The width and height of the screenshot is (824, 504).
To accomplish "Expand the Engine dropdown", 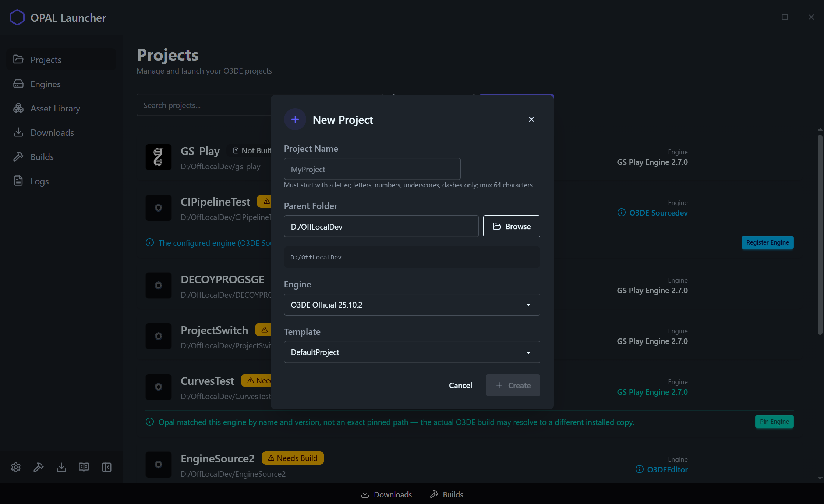I will 412,305.
